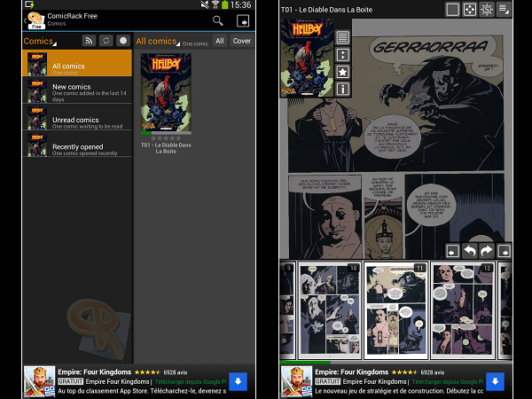Open reader settings gear icon
This screenshot has height=399, width=532.
coord(487,10)
